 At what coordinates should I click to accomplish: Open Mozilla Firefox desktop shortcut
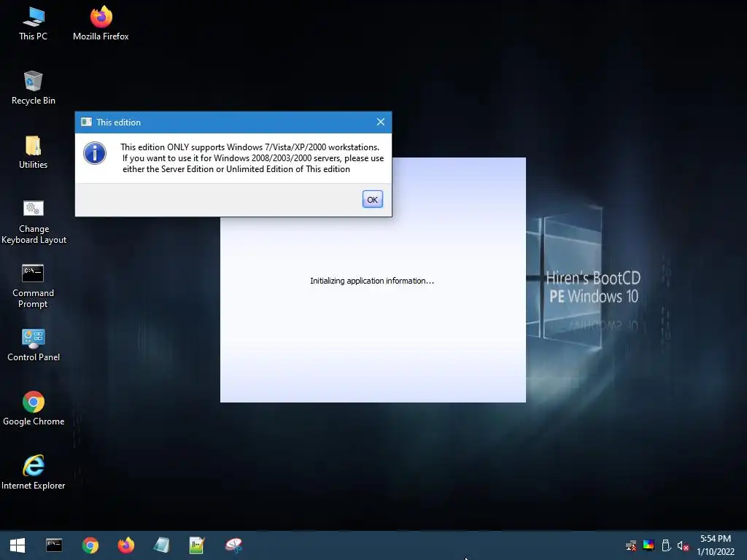tap(101, 24)
